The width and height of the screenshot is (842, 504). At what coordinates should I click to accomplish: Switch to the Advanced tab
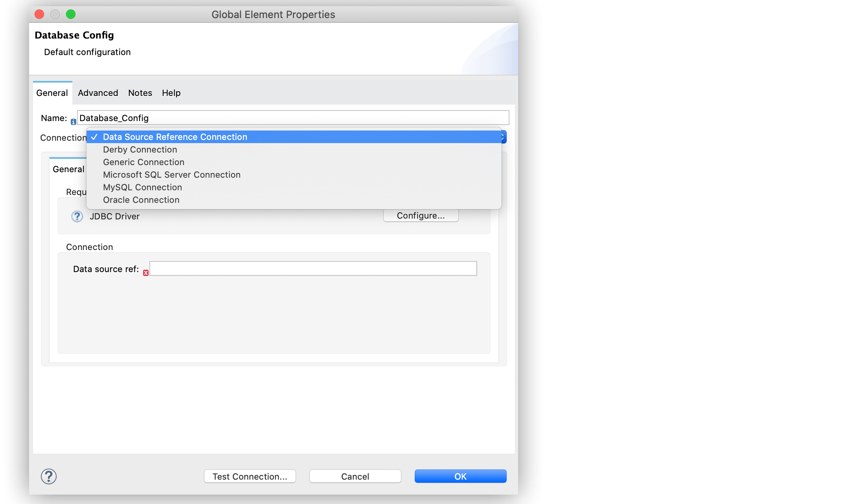tap(98, 93)
